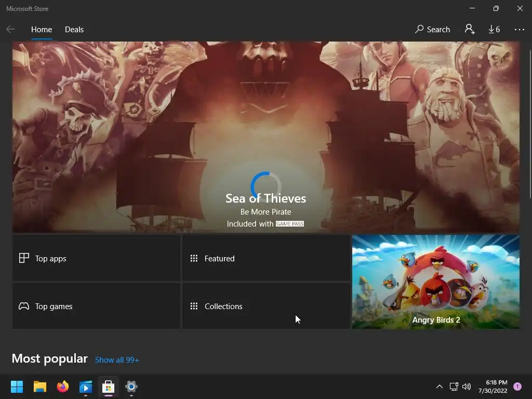Restore down the Microsoft Store window
The height and width of the screenshot is (399, 532).
click(x=496, y=8)
